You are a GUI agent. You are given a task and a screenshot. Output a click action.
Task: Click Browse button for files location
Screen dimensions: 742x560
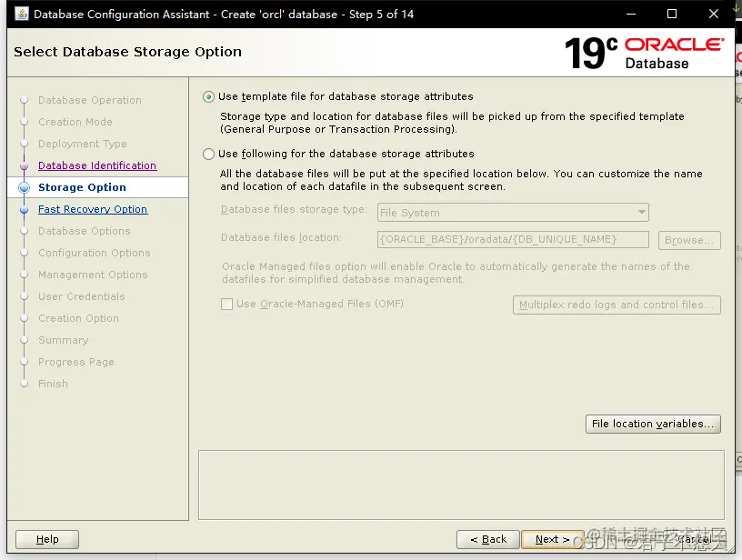pyautogui.click(x=689, y=240)
